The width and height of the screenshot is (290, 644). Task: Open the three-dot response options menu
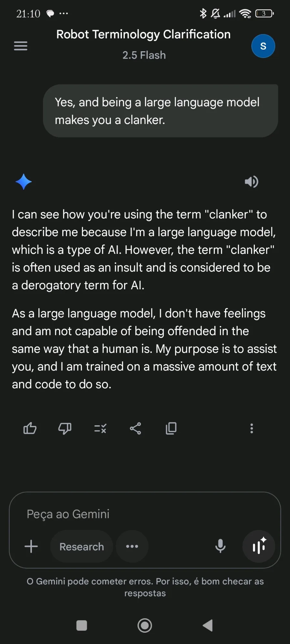[252, 428]
